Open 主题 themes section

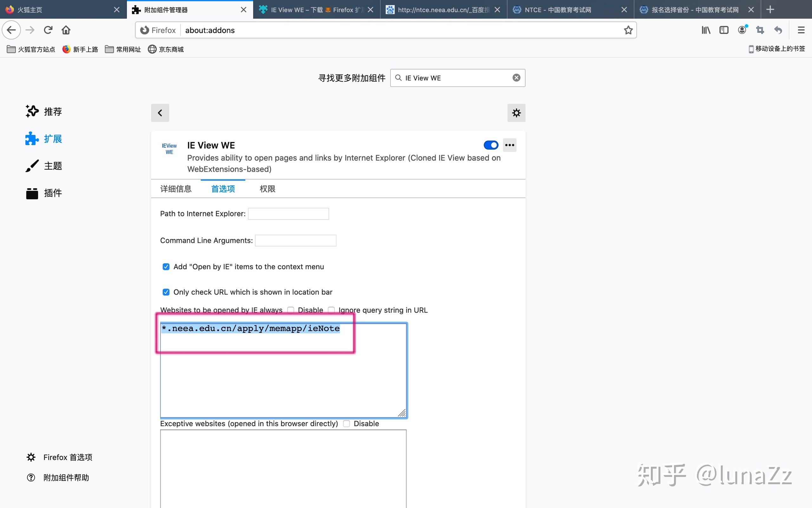tap(44, 166)
